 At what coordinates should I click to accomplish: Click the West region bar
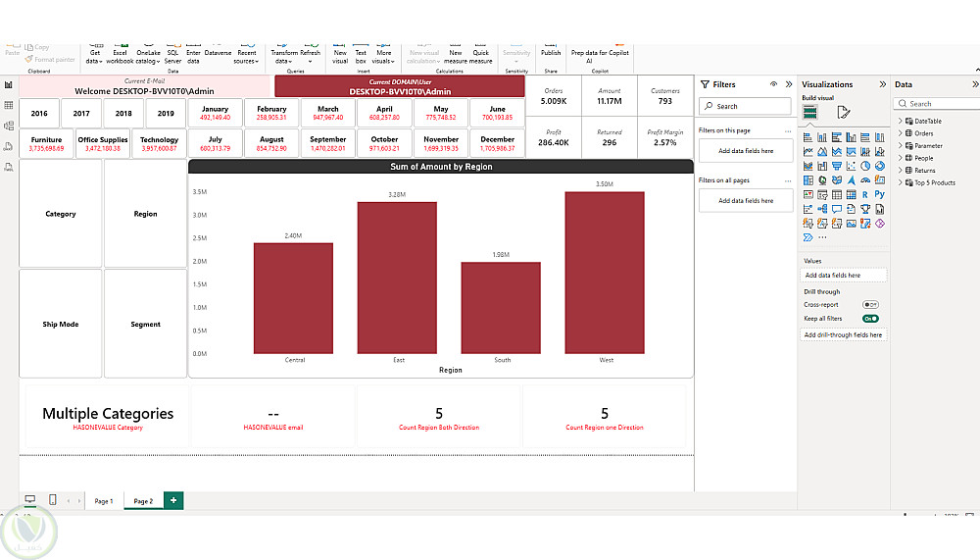click(605, 273)
